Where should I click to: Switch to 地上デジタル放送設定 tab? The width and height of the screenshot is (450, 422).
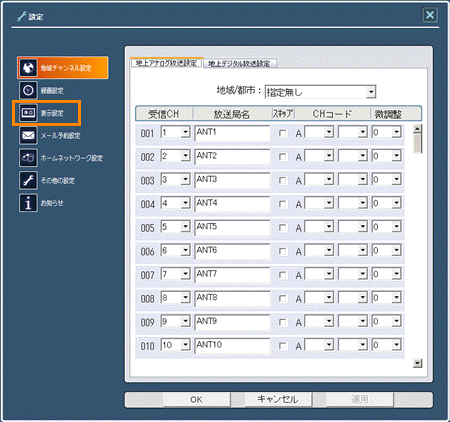coord(239,63)
